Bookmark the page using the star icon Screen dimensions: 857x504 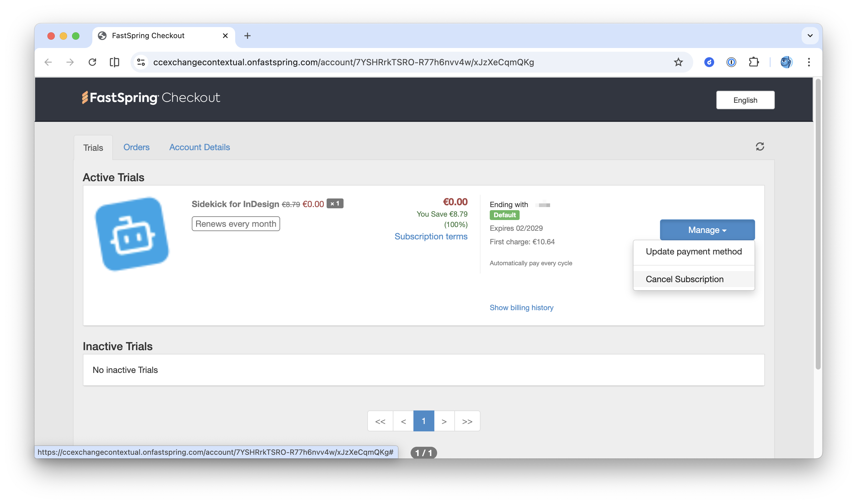click(678, 62)
